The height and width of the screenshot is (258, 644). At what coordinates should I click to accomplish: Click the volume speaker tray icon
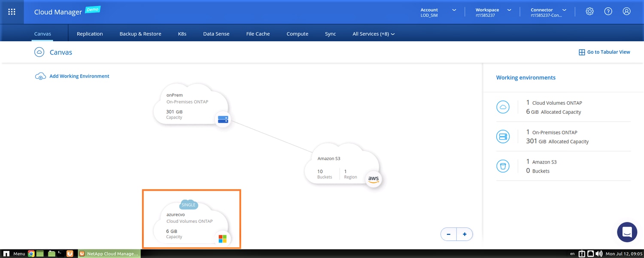coord(599,254)
